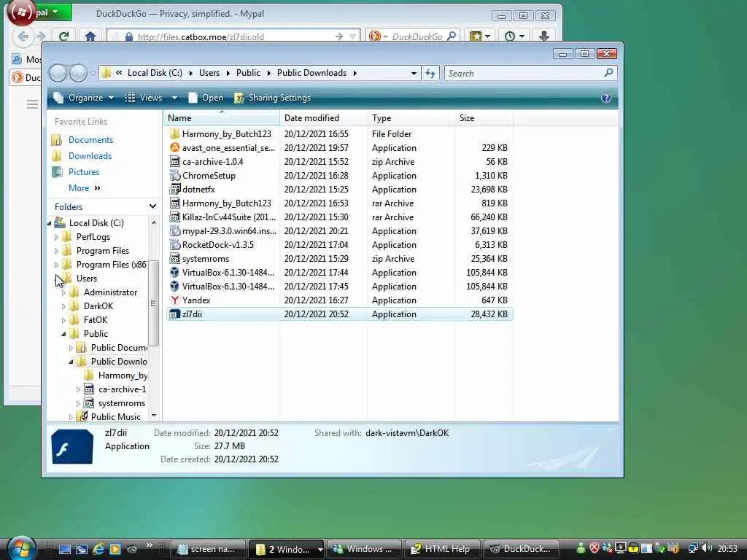Click the Explorer Search input field
The width and height of the screenshot is (747, 560).
click(x=524, y=74)
